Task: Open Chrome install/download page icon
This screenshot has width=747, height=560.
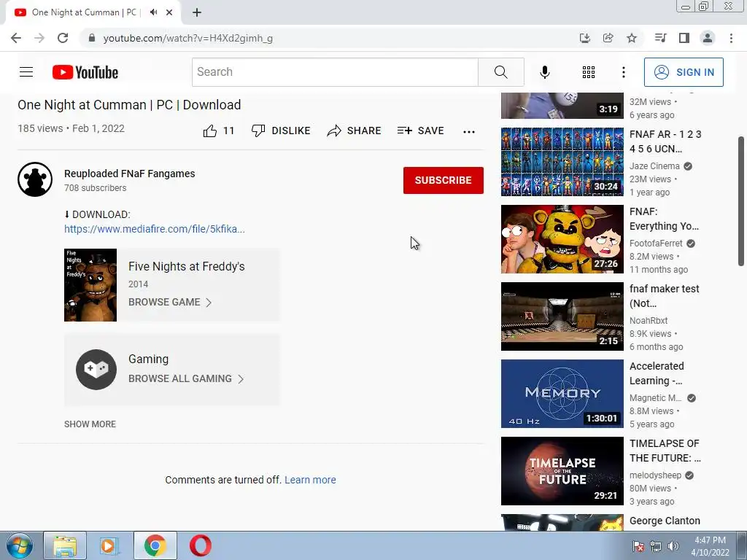Action: point(584,38)
